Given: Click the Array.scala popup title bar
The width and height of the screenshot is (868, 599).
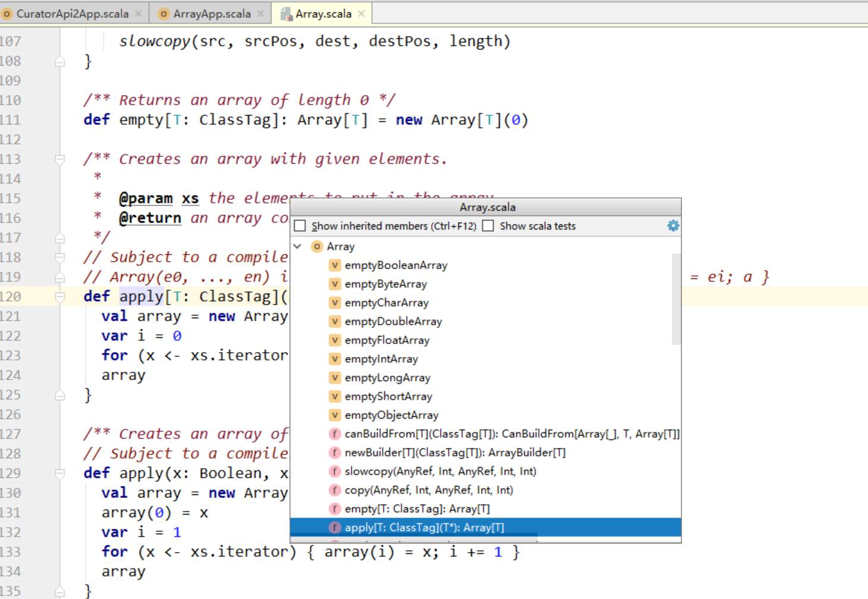Looking at the screenshot, I should coord(486,207).
